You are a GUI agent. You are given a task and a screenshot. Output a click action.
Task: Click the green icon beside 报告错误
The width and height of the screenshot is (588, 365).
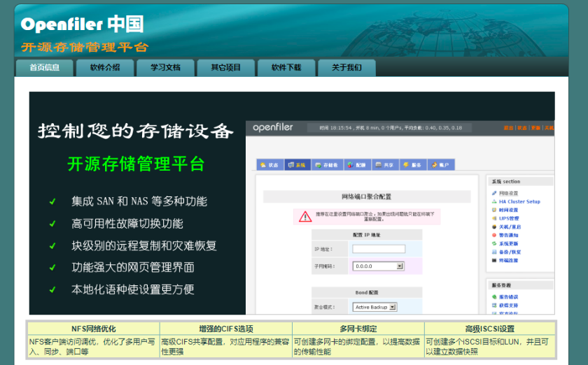[494, 296]
